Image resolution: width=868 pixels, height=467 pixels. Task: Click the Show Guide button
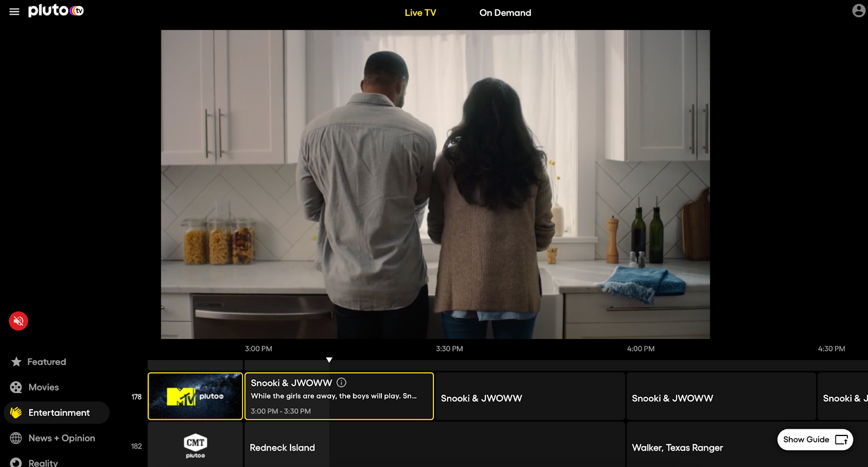[x=815, y=440]
